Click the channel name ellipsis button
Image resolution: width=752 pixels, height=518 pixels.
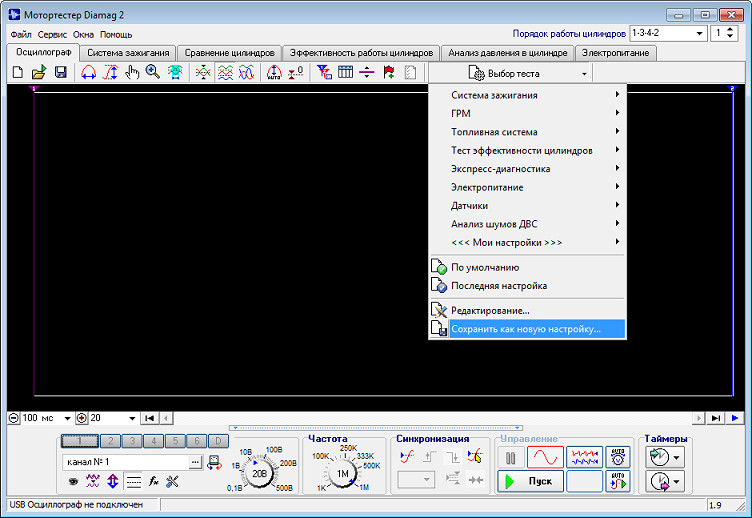coord(195,462)
